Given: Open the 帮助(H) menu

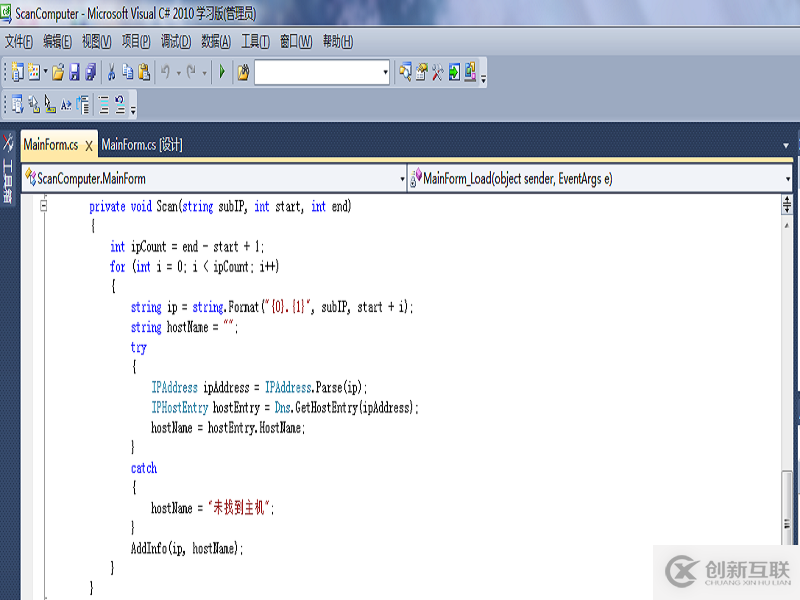Looking at the screenshot, I should [338, 42].
